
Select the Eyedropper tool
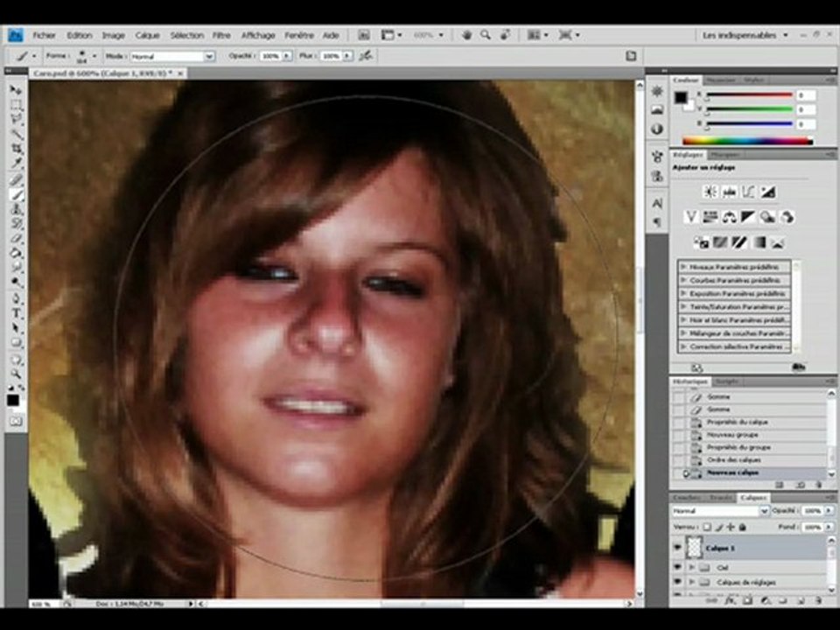(x=16, y=163)
